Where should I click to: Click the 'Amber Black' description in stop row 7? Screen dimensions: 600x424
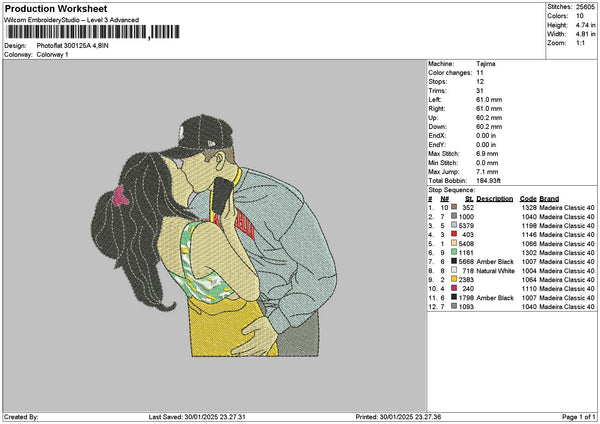495,262
